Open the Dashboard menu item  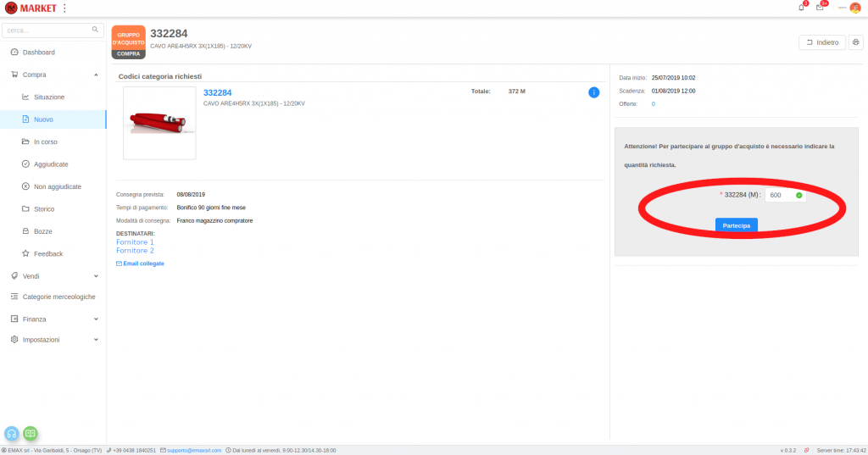coord(44,53)
